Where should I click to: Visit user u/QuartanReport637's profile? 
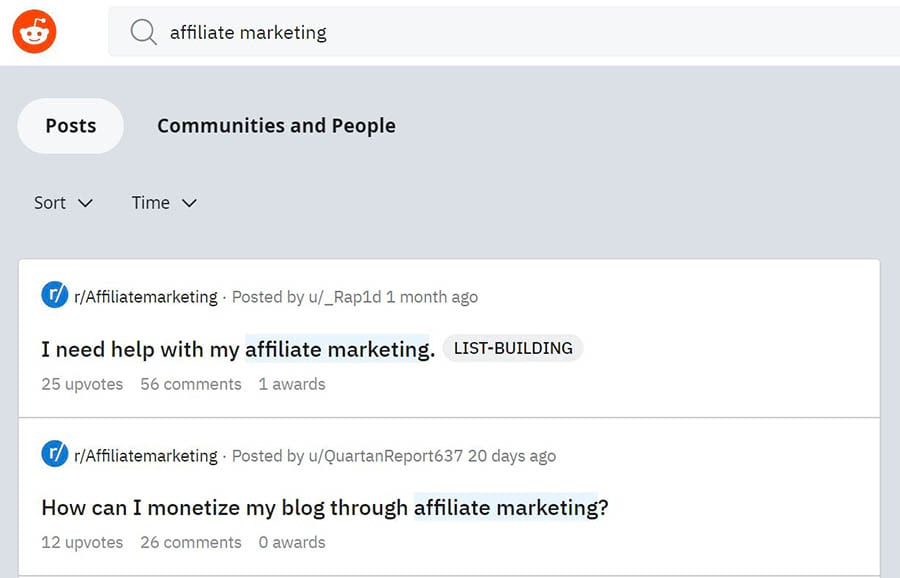[386, 456]
